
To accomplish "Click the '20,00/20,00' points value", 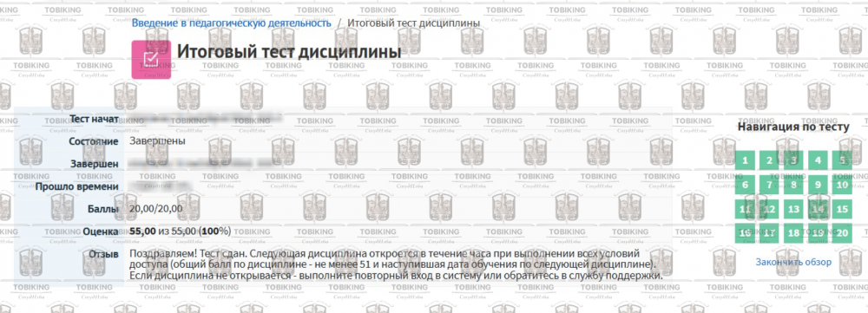I will click(x=155, y=208).
